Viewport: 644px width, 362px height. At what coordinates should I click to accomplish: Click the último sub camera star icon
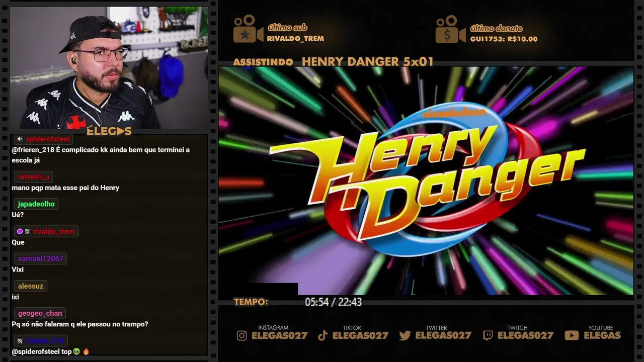[248, 29]
